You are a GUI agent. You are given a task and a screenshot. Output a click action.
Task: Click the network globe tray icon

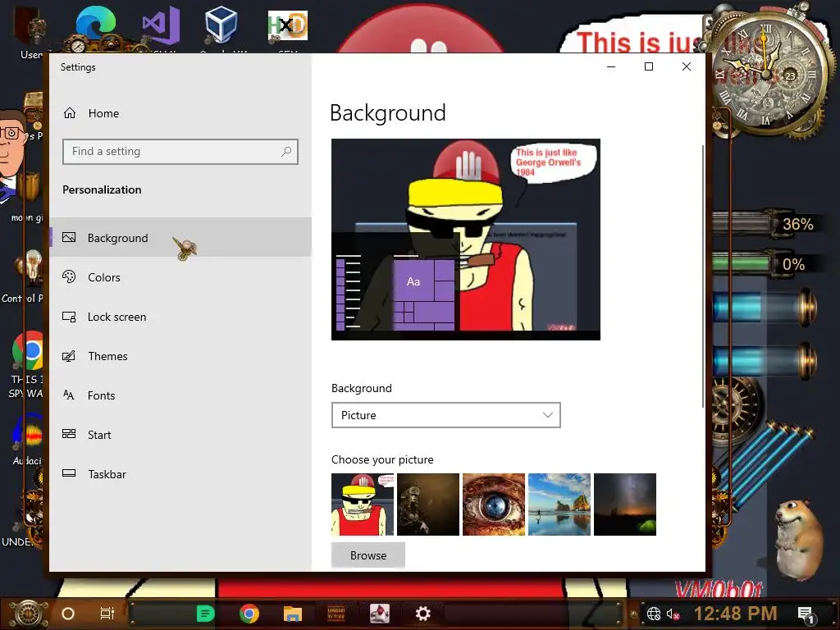tap(654, 614)
